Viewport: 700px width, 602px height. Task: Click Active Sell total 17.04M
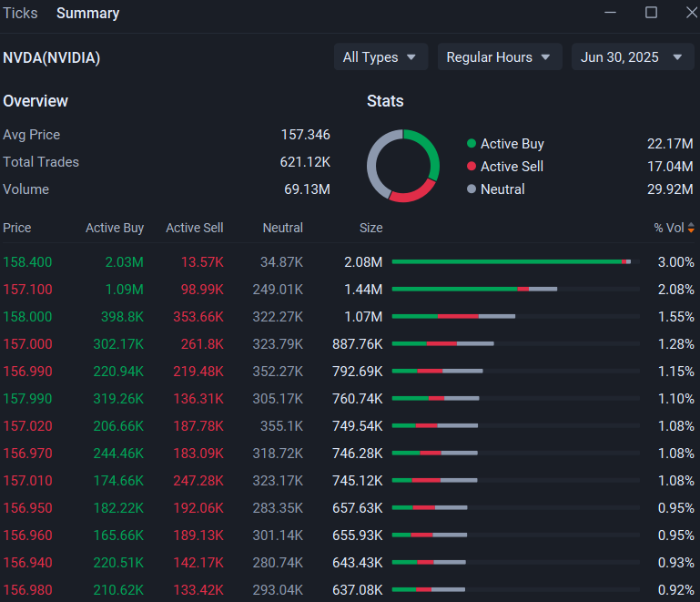(x=670, y=166)
